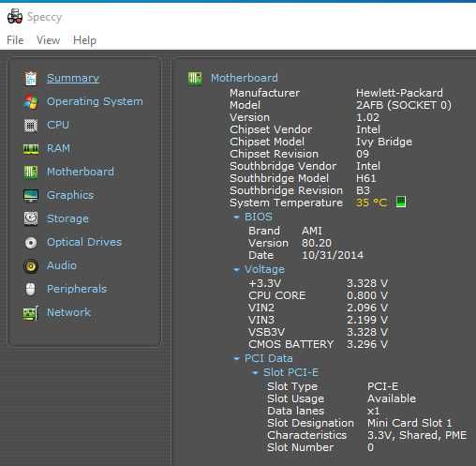
Task: Open the Audio section
Action: pos(62,265)
